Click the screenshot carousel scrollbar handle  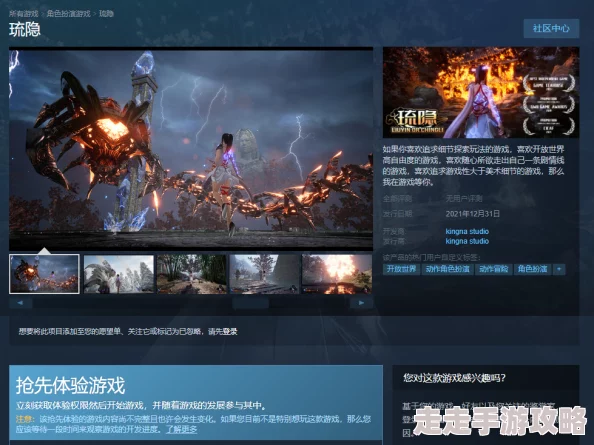tap(250, 303)
